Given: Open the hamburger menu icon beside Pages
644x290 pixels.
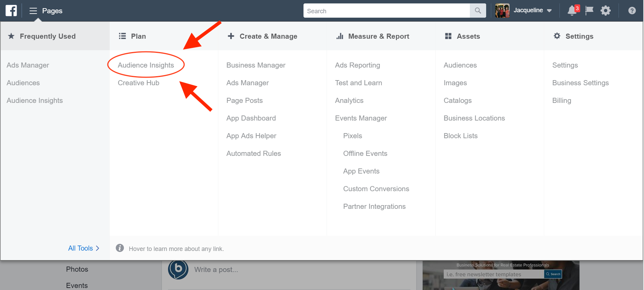Looking at the screenshot, I should (x=33, y=11).
